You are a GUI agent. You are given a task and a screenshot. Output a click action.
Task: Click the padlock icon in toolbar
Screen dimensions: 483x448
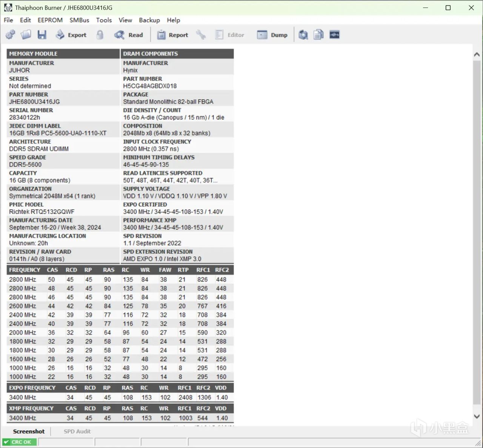[100, 35]
